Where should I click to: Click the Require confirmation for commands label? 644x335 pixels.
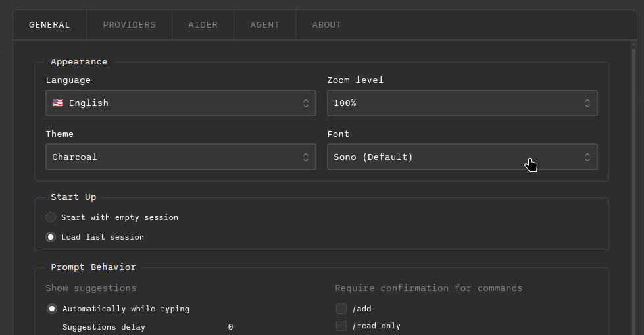click(x=429, y=288)
